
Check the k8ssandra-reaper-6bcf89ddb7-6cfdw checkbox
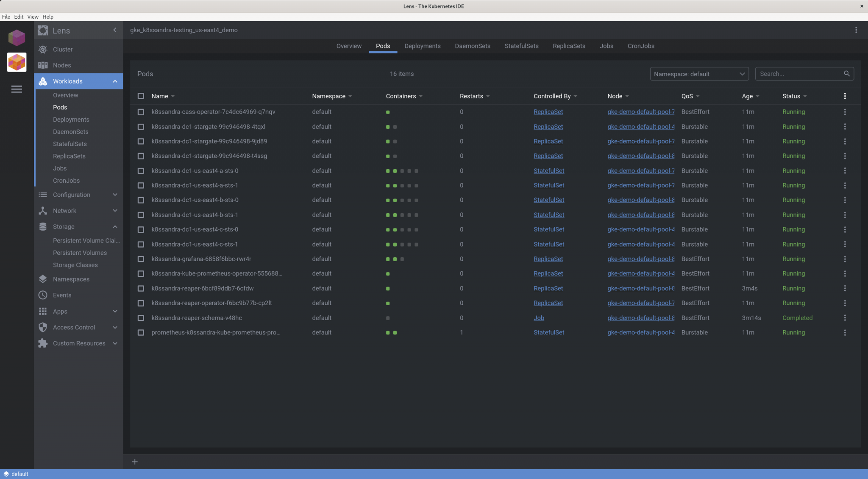(x=141, y=289)
